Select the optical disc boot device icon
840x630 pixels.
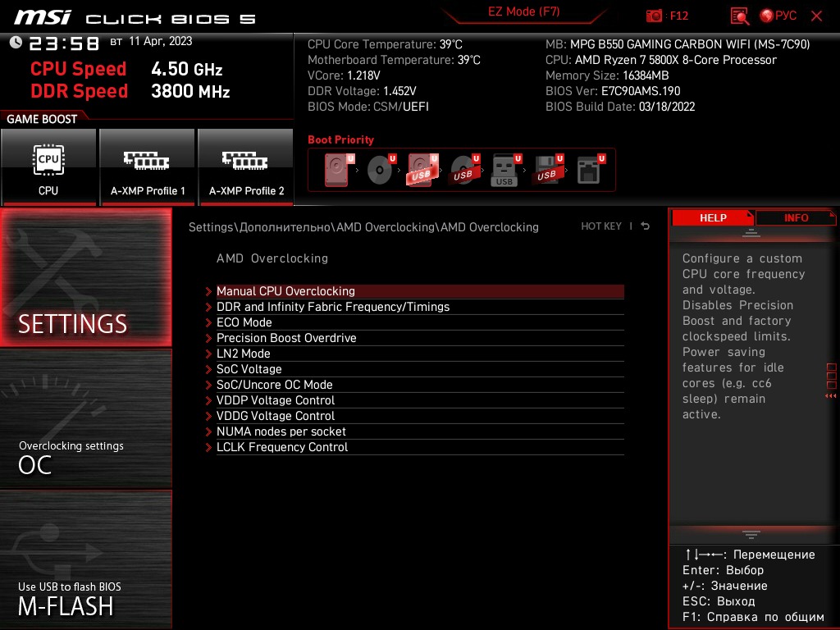381,169
